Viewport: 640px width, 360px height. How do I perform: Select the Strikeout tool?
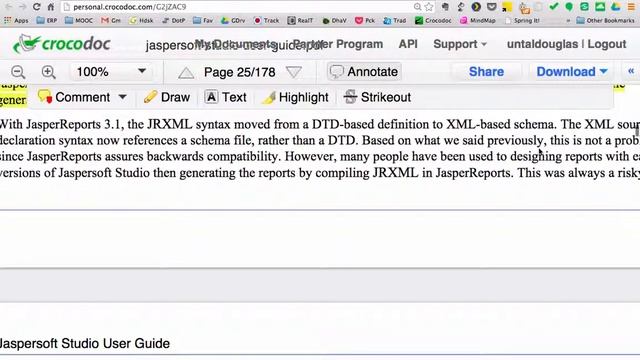pos(377,97)
